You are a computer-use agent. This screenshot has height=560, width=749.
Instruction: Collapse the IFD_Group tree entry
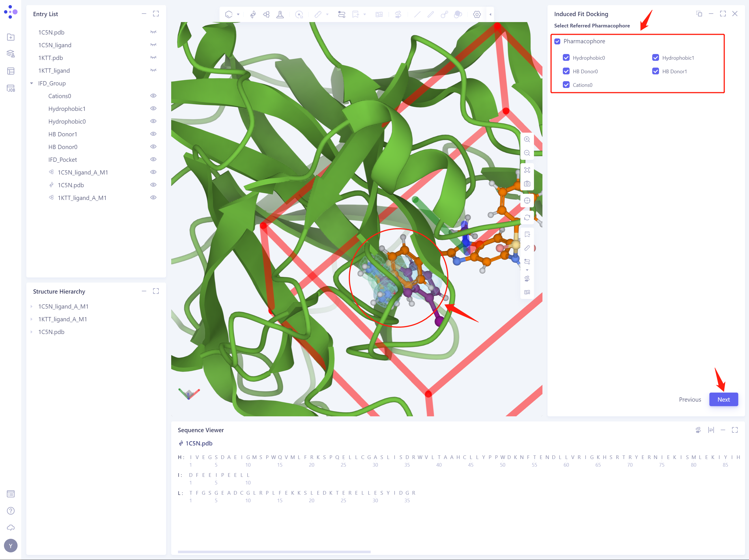(x=31, y=83)
